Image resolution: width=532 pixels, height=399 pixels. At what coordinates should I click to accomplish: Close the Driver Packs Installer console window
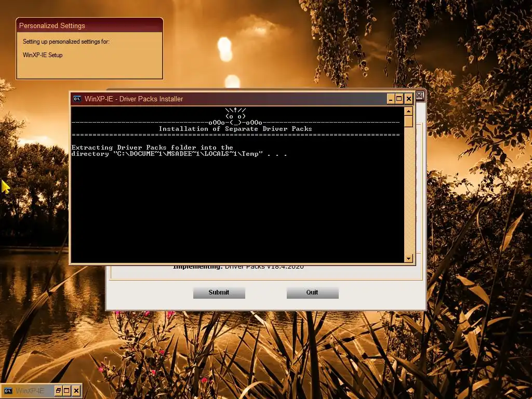pyautogui.click(x=408, y=99)
